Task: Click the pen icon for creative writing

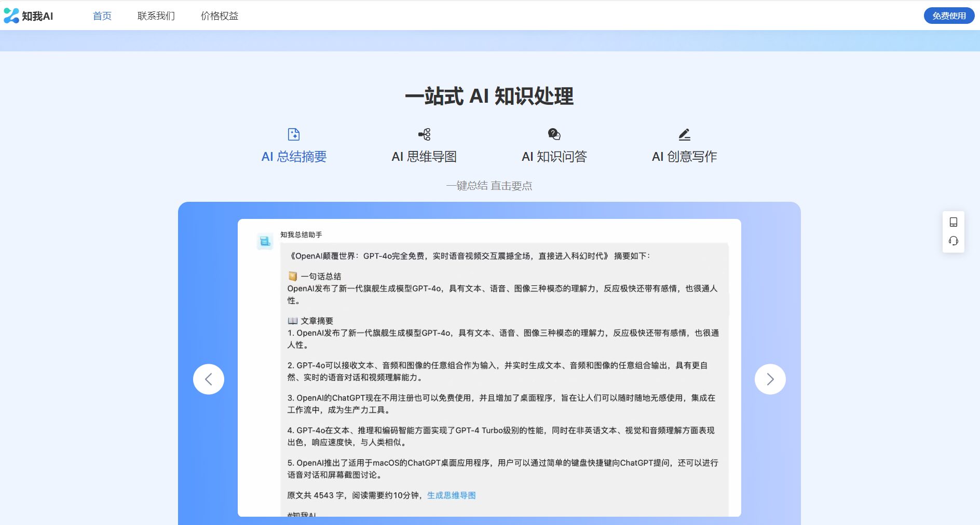Action: pos(684,134)
